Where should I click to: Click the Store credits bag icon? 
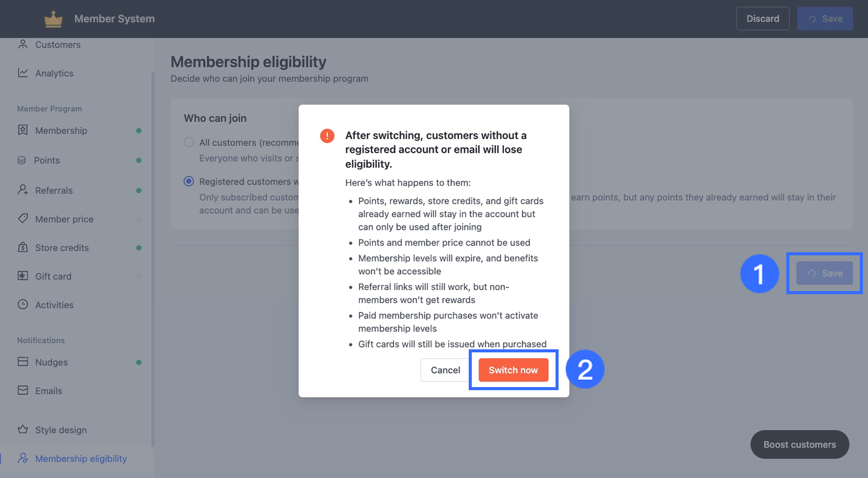coord(23,247)
